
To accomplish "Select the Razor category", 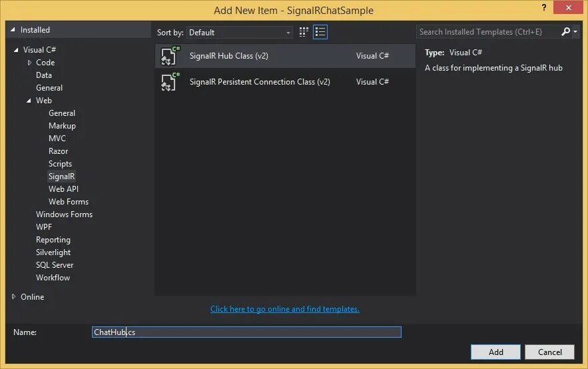I will point(58,151).
